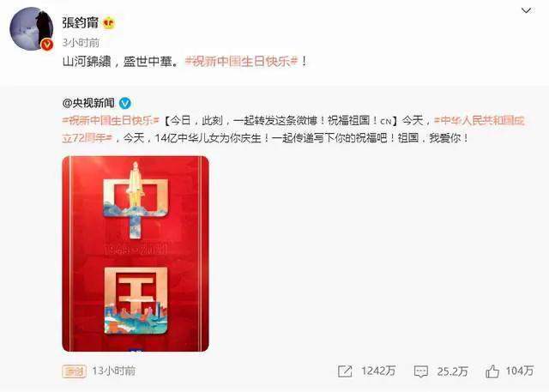
Task: Like the post using thumbs-up icon
Action: pos(492,371)
